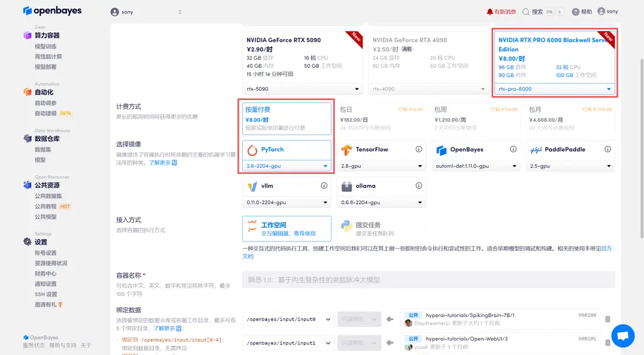Image resolution: width=644 pixels, height=355 pixels.
Task: Open the ollama 0.6.6-2204-gpu version dropdown
Action: (381, 202)
